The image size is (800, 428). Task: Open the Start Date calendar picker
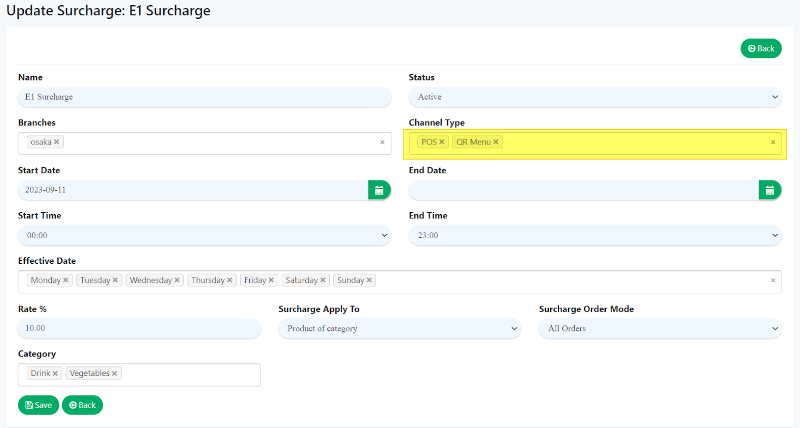(379, 190)
